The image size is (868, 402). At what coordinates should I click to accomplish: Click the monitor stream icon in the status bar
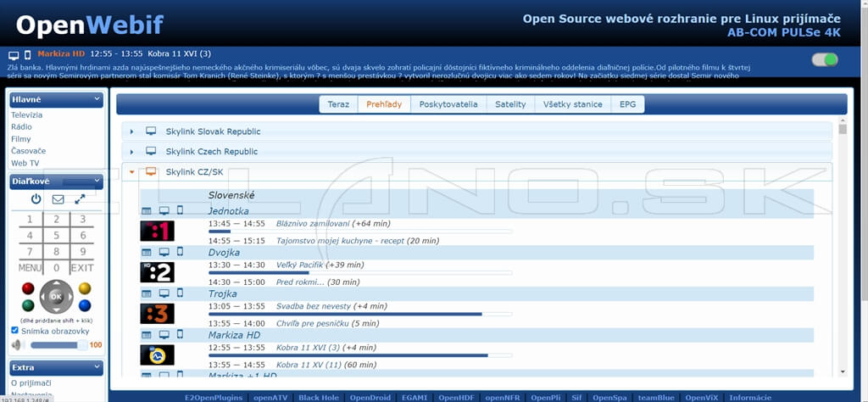pos(14,55)
